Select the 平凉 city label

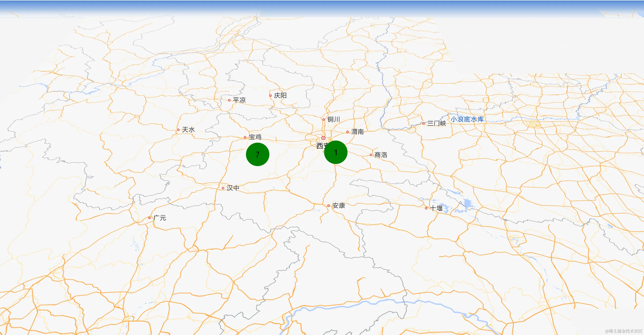239,100
